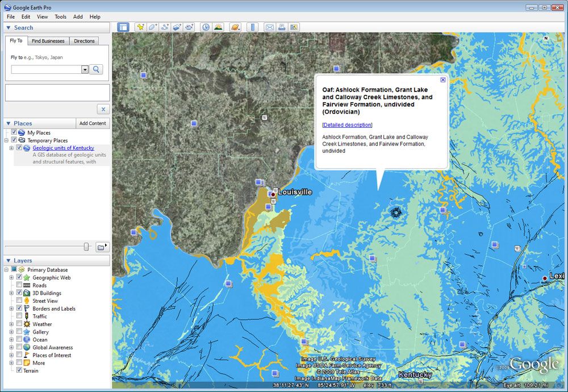Click the Ocean layer globe icon
Viewport: 568px width, 392px height.
click(x=27, y=340)
